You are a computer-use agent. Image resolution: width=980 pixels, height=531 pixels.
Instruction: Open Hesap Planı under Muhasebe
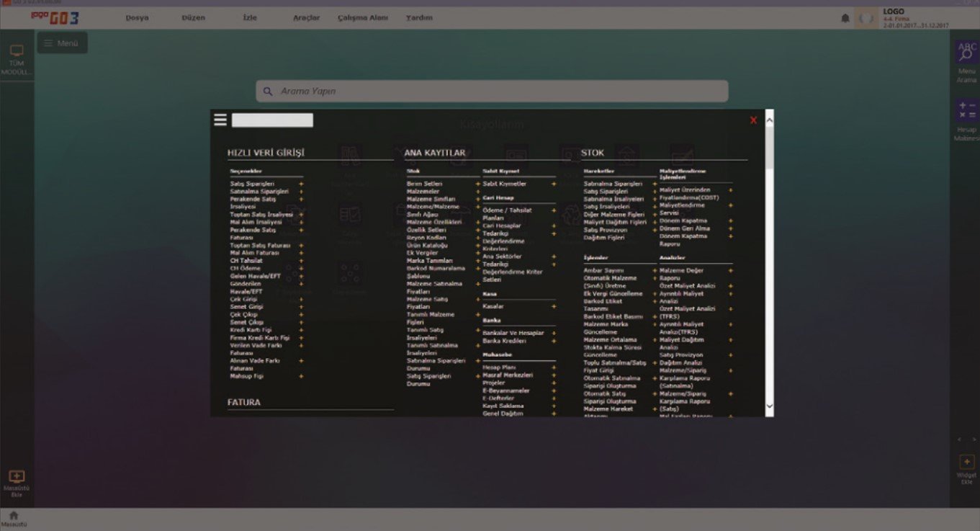tap(499, 367)
